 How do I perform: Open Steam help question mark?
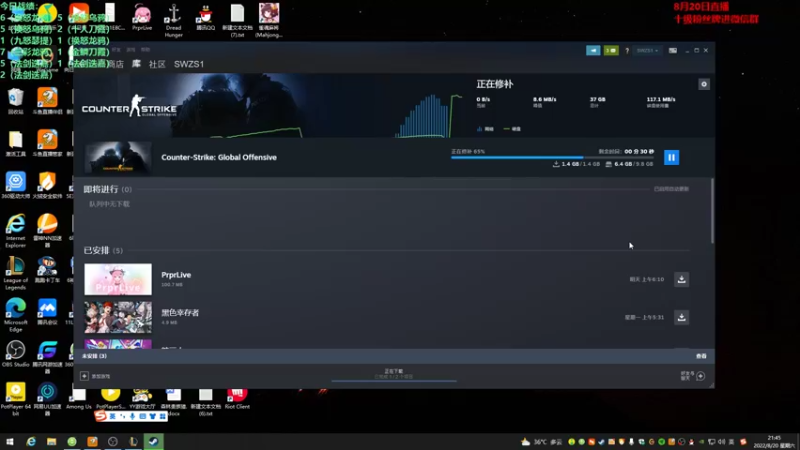627,51
